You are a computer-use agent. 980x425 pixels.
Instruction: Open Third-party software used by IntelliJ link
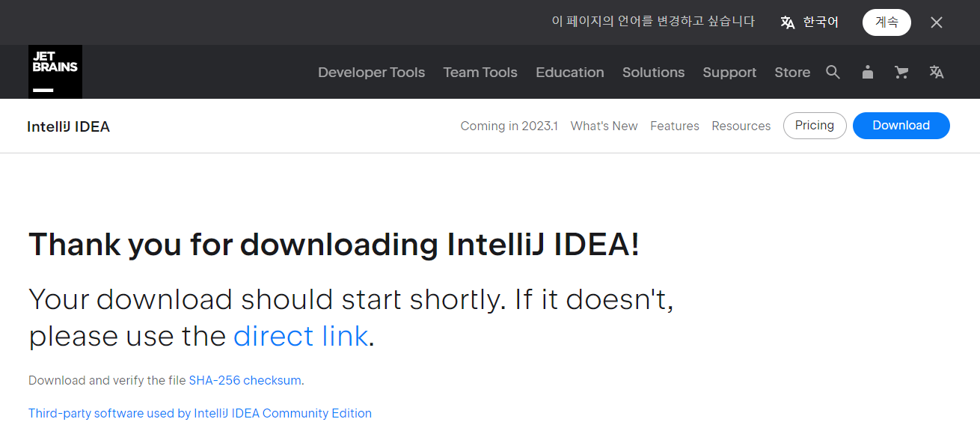200,413
